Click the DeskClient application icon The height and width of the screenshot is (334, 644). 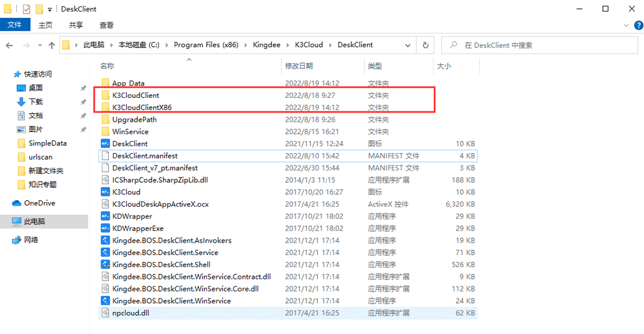106,144
